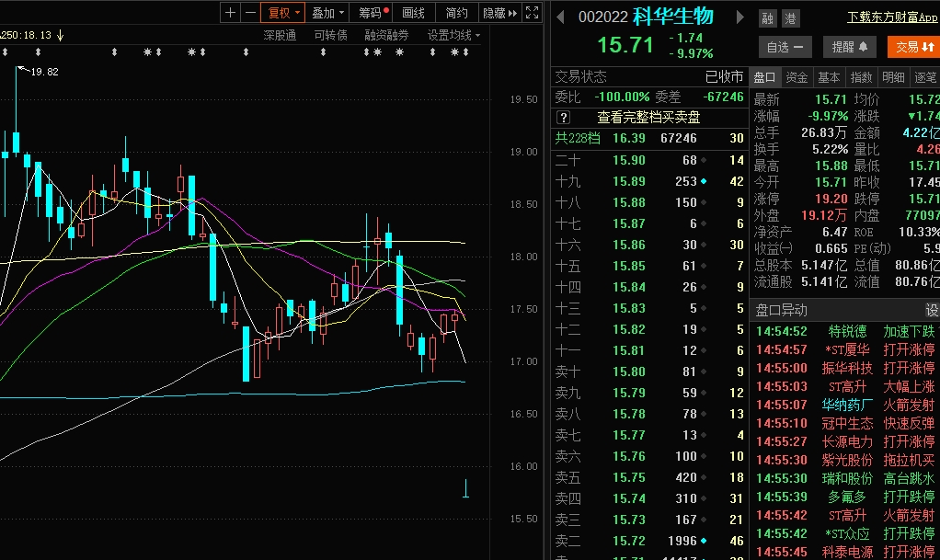The height and width of the screenshot is (560, 940).
Task: Zoom in on the chart with plus icon
Action: (230, 12)
